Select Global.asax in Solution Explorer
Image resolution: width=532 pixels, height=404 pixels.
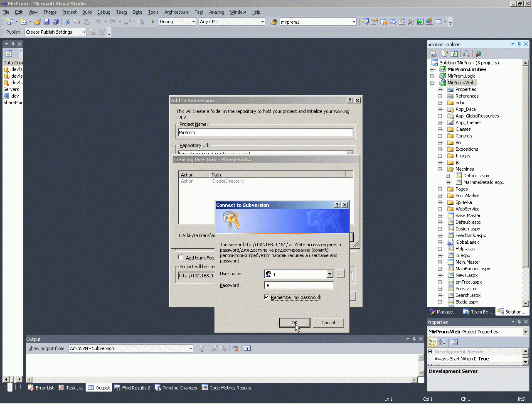[x=467, y=242]
